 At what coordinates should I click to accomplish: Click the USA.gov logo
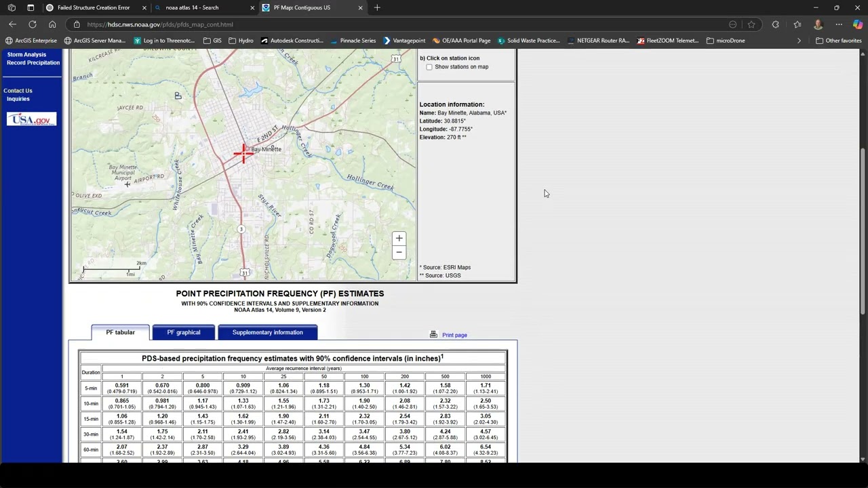[x=31, y=119]
